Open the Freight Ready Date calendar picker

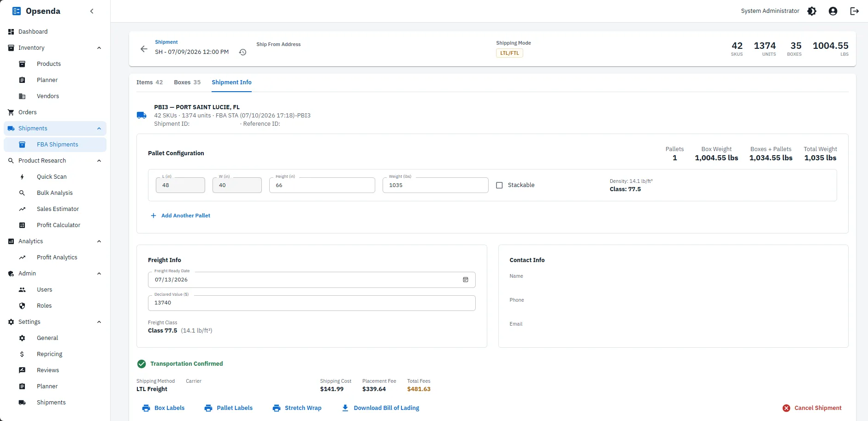(x=466, y=280)
